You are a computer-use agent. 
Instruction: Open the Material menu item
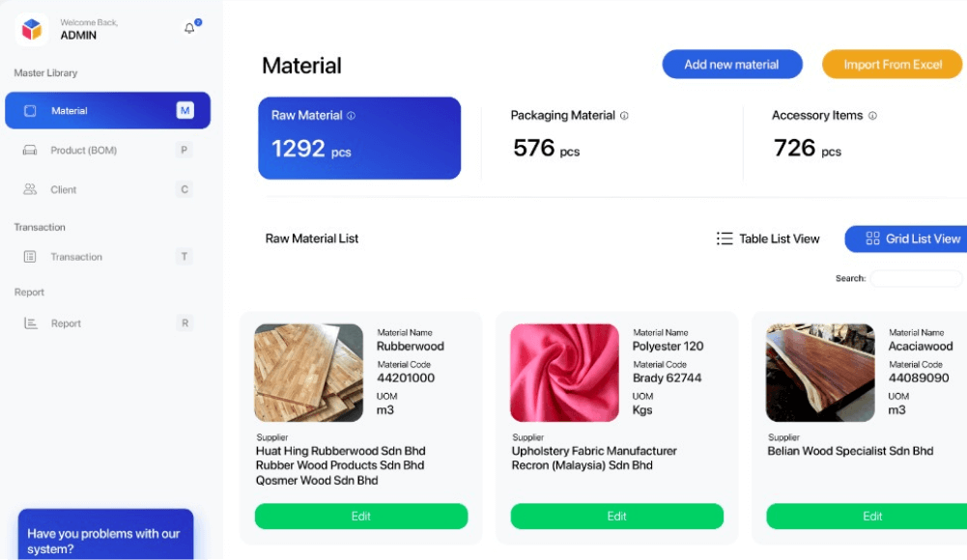tap(107, 111)
